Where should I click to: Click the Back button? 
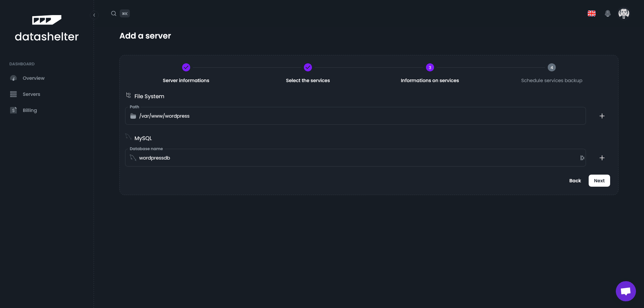[x=575, y=181]
